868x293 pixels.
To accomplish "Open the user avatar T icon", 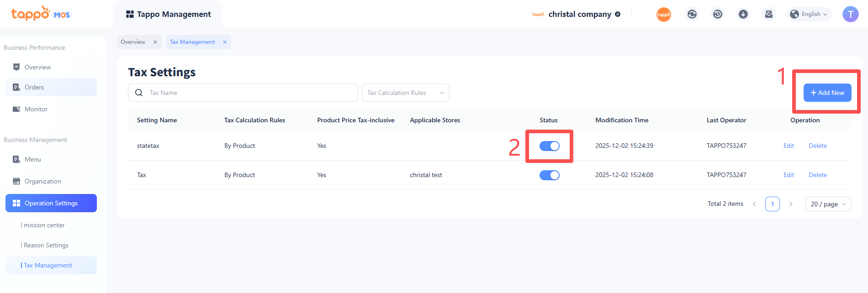I will (850, 14).
